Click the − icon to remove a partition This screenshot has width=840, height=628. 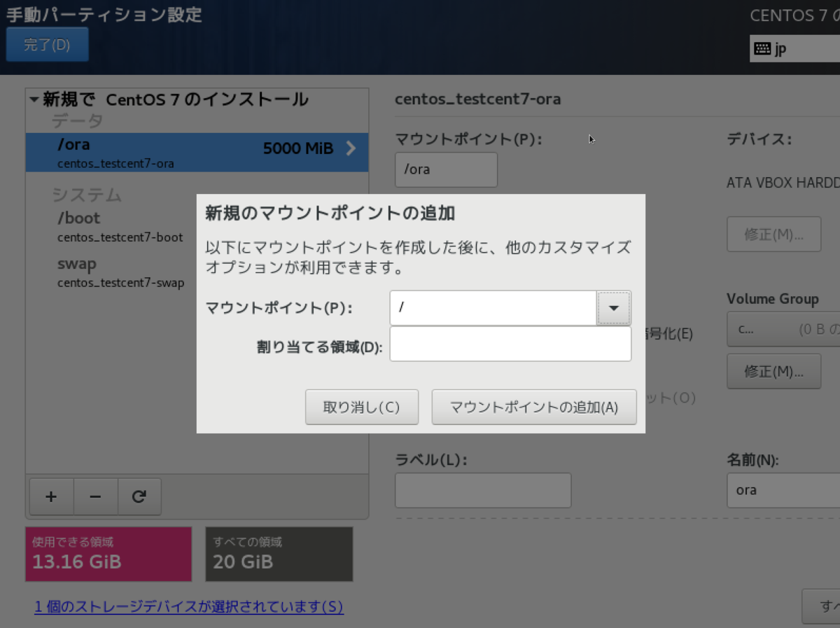tap(95, 496)
